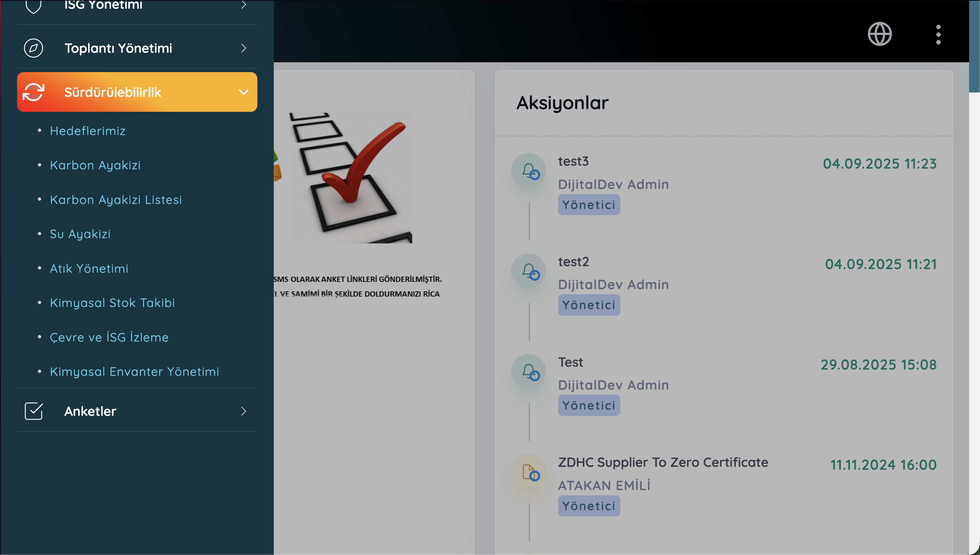
Task: Click the bell icon beside test2
Action: click(x=529, y=271)
